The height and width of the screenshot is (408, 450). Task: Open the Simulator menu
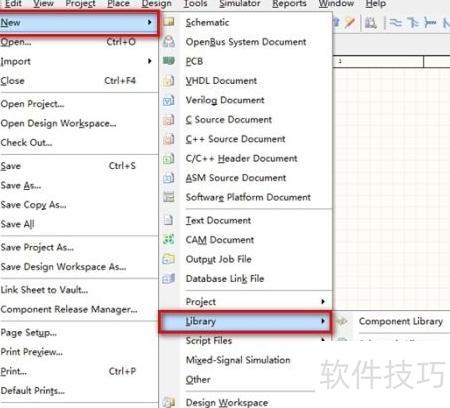pos(240,4)
